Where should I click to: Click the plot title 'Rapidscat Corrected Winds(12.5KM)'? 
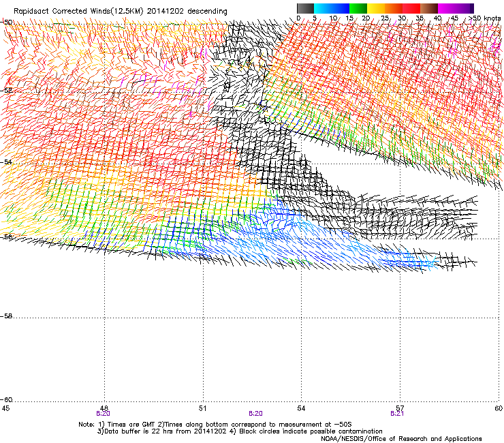pos(78,12)
